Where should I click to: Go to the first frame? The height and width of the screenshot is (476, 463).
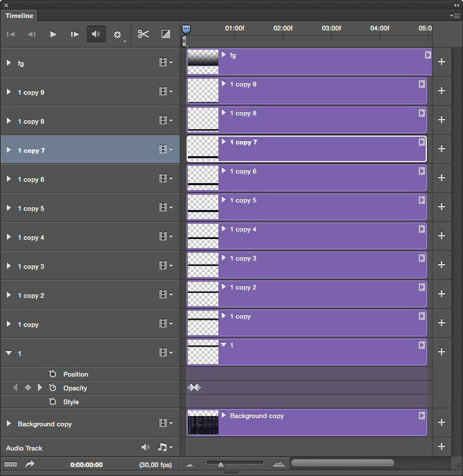(x=11, y=34)
